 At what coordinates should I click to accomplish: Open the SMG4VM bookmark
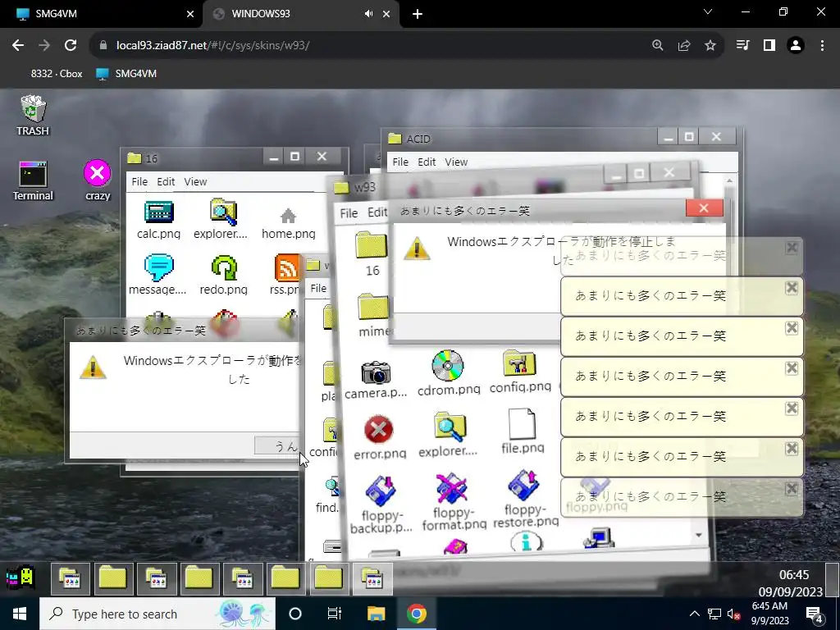click(126, 74)
